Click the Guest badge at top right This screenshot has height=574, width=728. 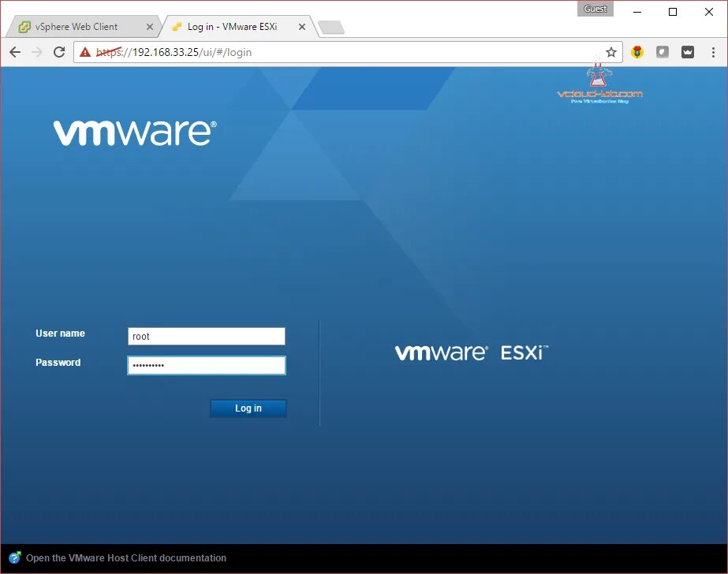[x=595, y=9]
